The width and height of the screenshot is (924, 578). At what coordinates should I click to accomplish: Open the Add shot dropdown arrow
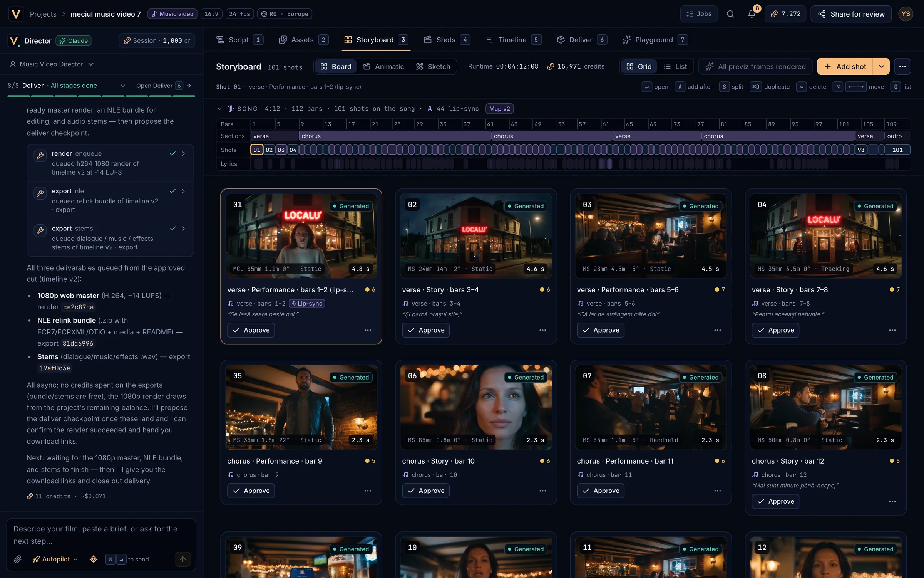click(x=882, y=66)
